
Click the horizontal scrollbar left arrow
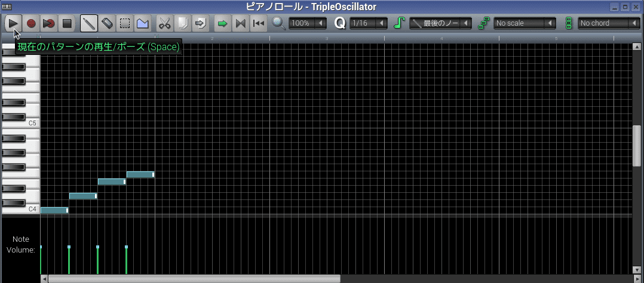tap(44, 279)
